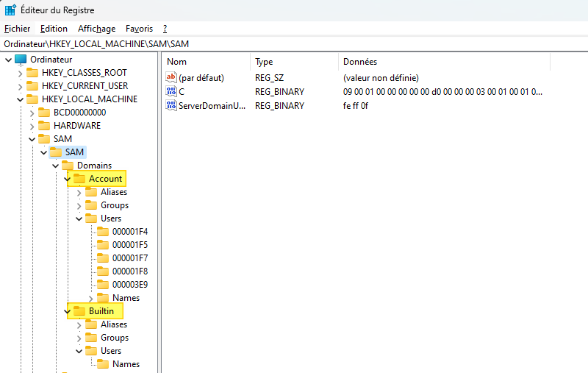The image size is (588, 373).
Task: Click the Registry Editor title bar icon
Action: [x=10, y=10]
